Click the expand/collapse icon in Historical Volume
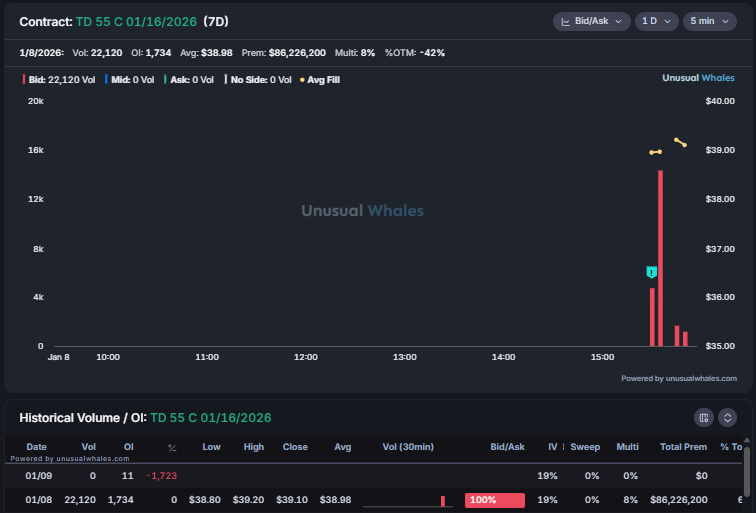The width and height of the screenshot is (756, 513). click(x=727, y=418)
